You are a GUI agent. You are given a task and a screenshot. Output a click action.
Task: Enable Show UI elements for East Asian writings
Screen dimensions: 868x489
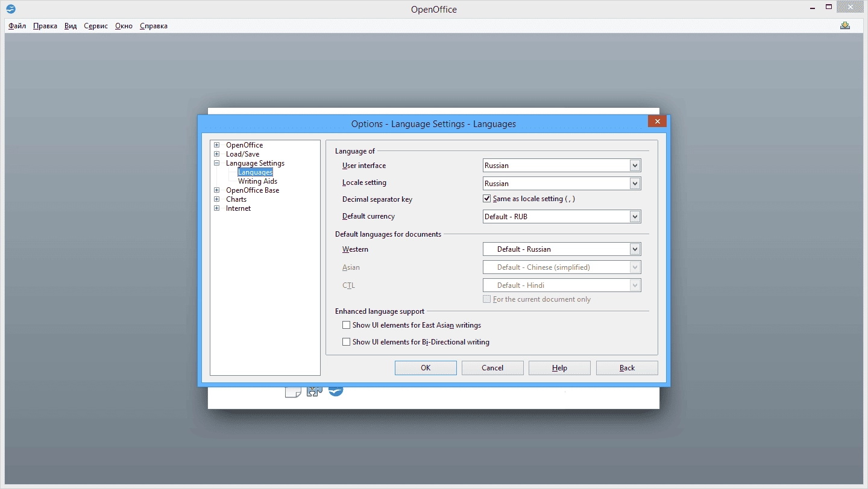click(x=346, y=325)
